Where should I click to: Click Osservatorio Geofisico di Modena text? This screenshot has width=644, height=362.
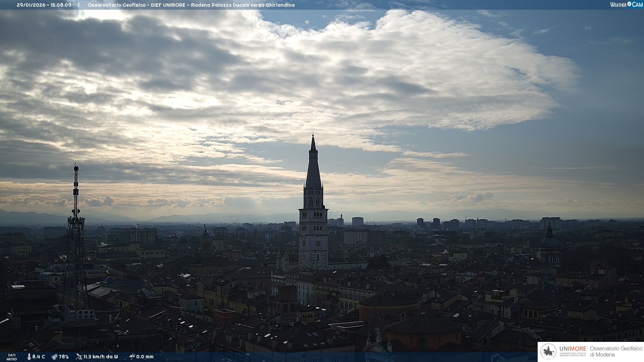615,352
